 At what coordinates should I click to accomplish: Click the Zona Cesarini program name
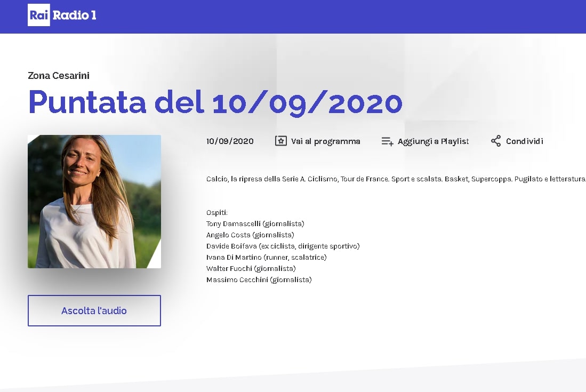click(59, 76)
